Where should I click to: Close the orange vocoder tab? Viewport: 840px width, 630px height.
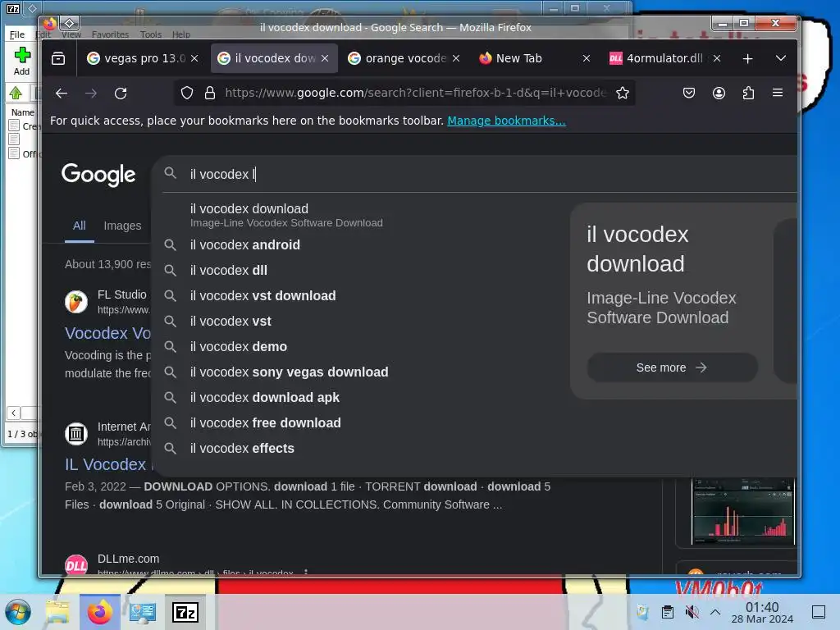pyautogui.click(x=456, y=58)
